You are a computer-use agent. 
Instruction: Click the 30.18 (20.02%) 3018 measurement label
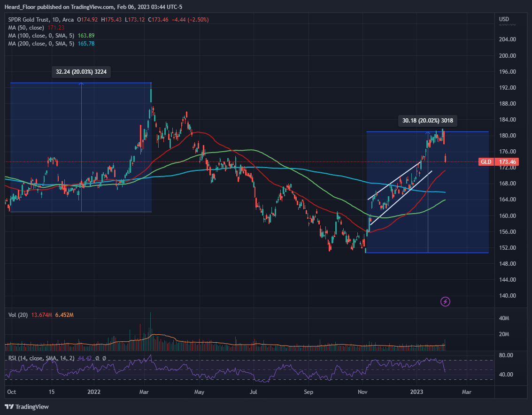[x=427, y=121]
